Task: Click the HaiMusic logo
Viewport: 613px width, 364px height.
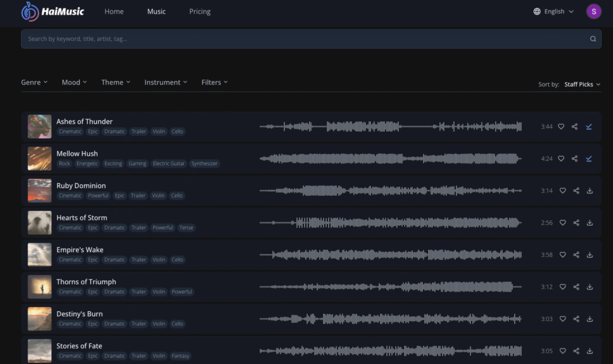Action: [53, 11]
